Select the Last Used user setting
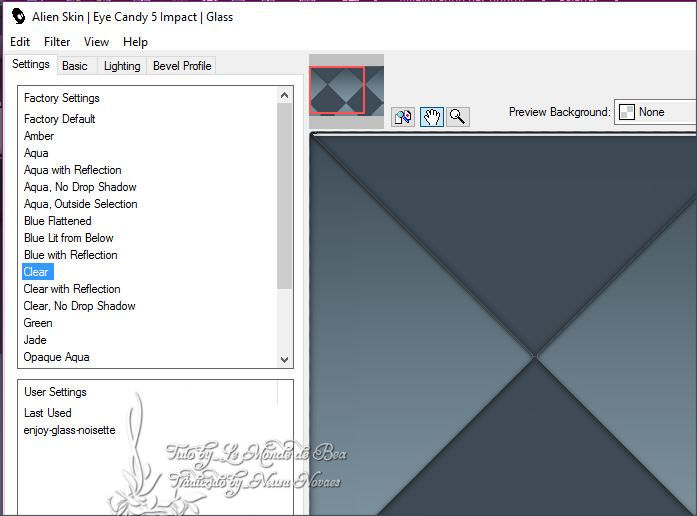Viewport: 697px width, 516px height. (48, 413)
